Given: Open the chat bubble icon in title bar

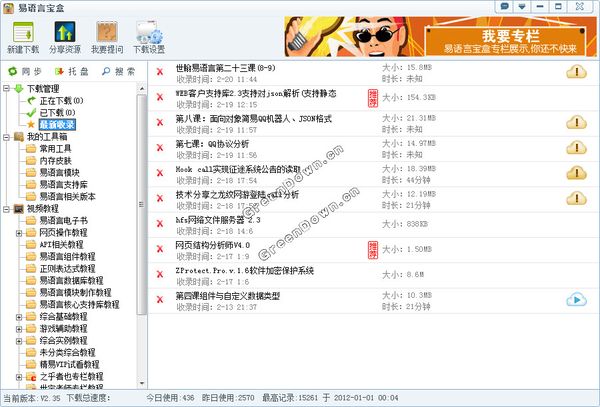Looking at the screenshot, I should (504, 7).
